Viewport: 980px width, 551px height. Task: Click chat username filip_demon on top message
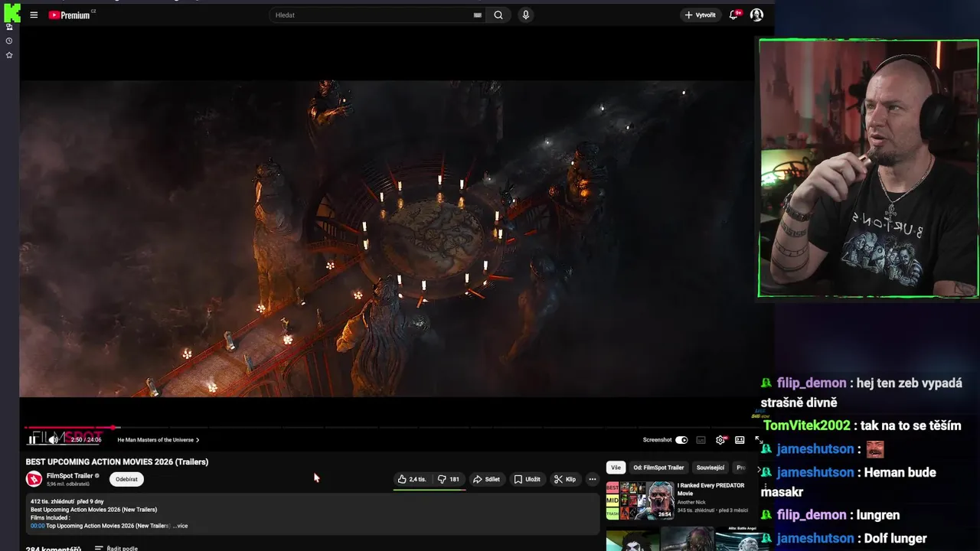[x=811, y=383]
